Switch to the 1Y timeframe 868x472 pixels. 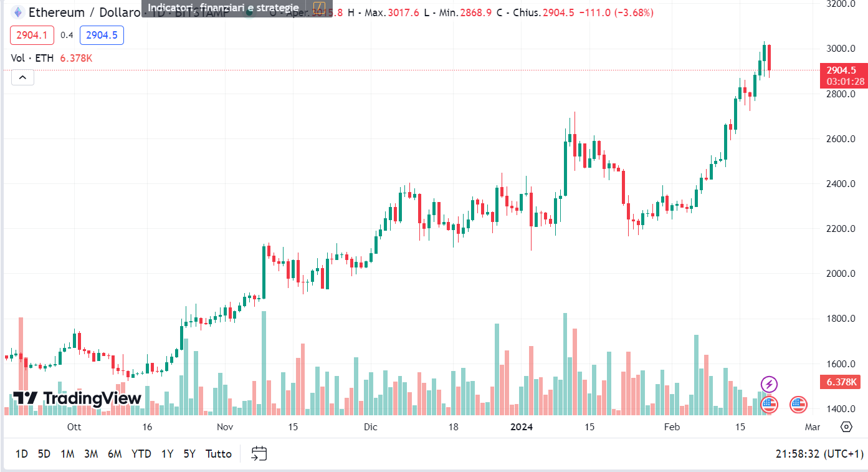coord(166,454)
